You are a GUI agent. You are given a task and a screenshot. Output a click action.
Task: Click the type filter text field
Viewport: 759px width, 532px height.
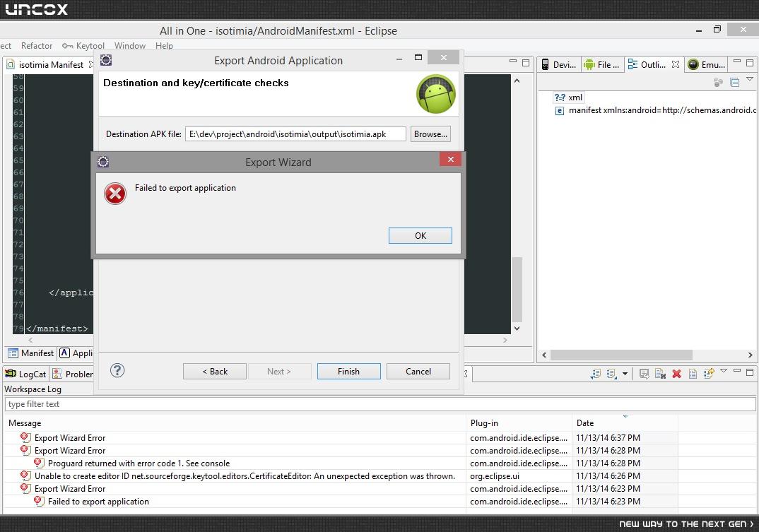(x=380, y=404)
